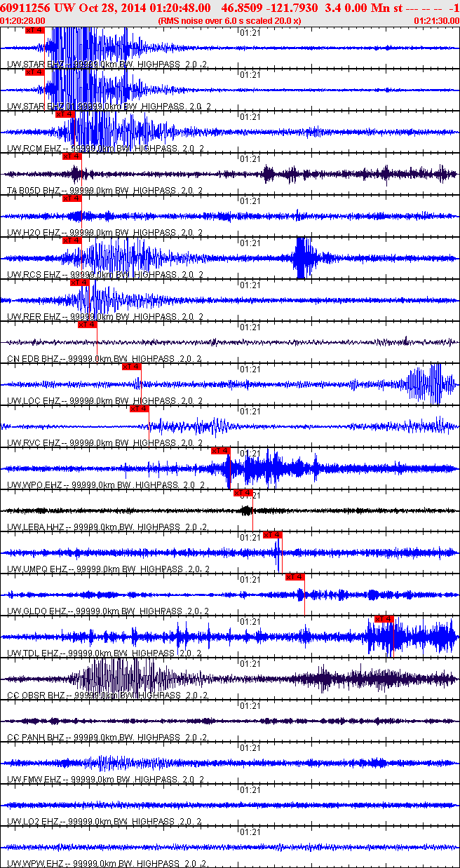Click the red pick flag on UW.WPO trace
The height and width of the screenshot is (868, 460).
(220, 451)
